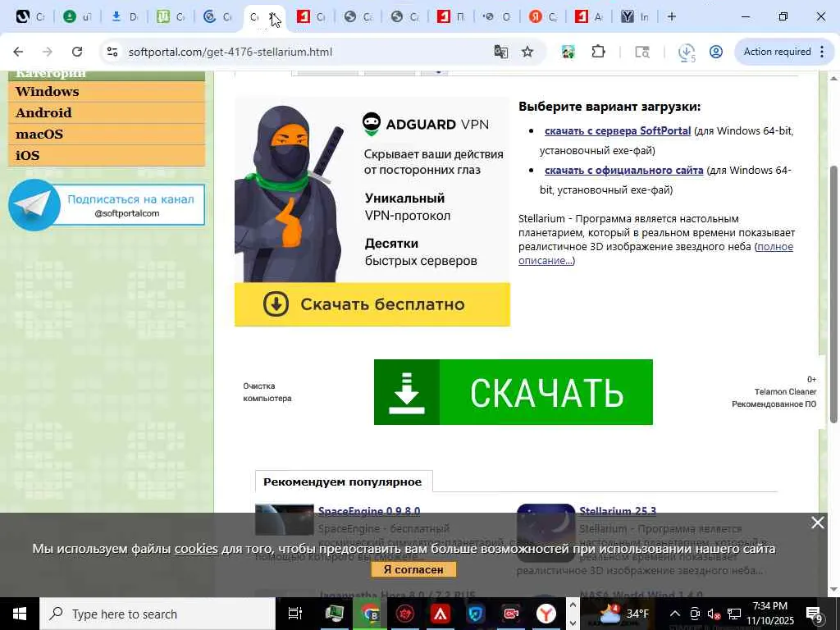Translate this page icon

501,52
